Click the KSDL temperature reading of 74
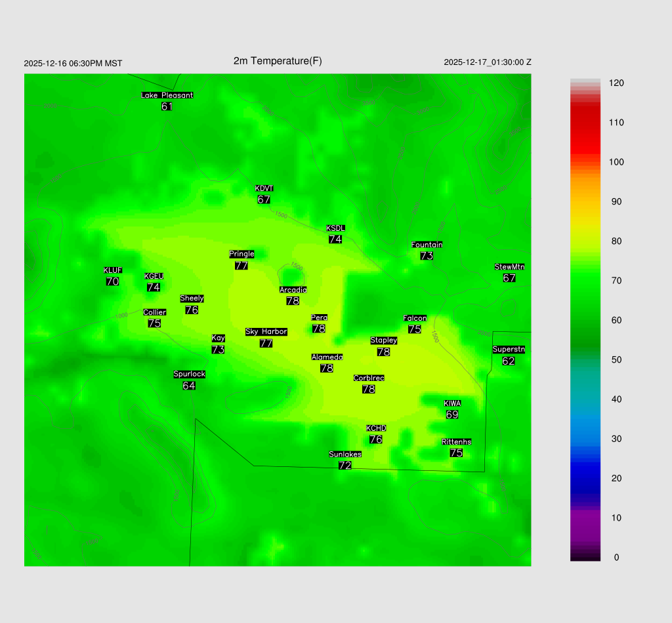Viewport: 672px width, 623px height. coord(335,239)
